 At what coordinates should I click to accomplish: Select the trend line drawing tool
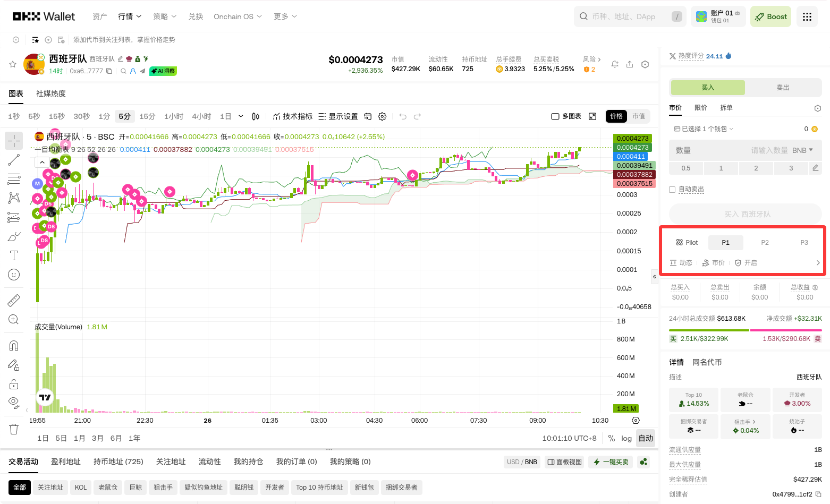[x=14, y=160]
